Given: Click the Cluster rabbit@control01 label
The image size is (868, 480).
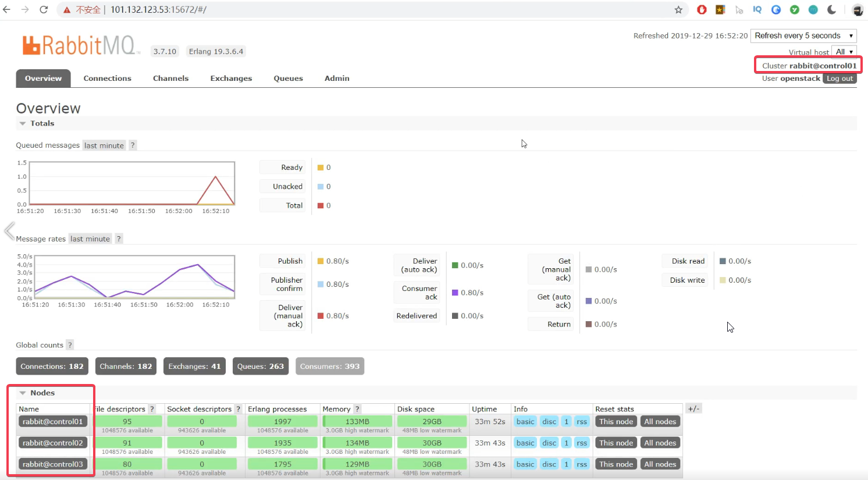Looking at the screenshot, I should pos(809,66).
